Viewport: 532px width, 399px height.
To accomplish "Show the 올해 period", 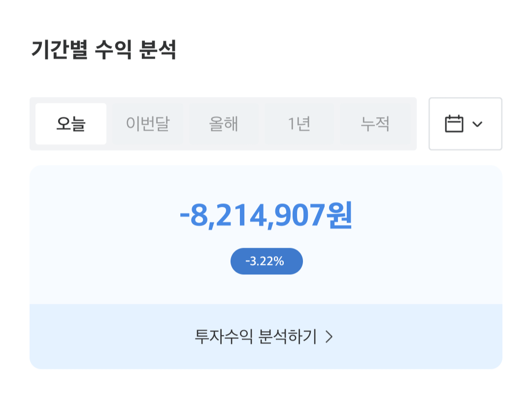I will click(x=224, y=124).
